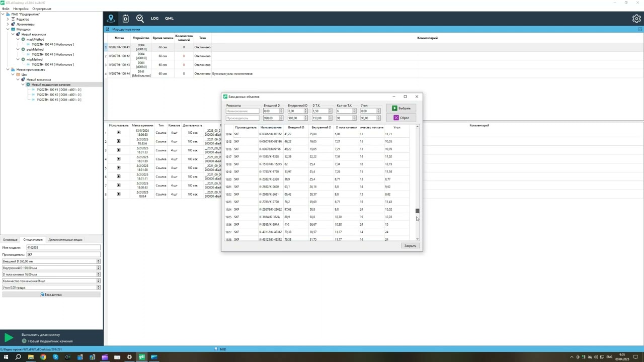Open Skype from the taskbar
This screenshot has width=644, height=362.
(55, 357)
